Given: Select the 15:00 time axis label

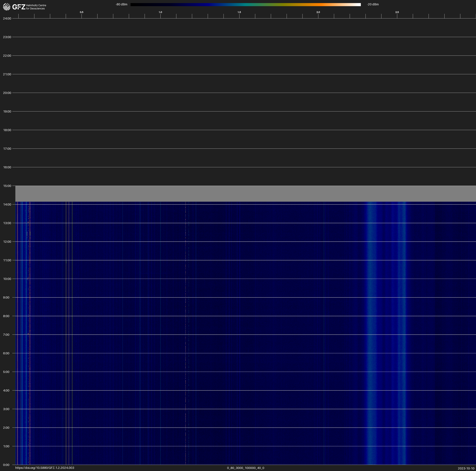Looking at the screenshot, I should tap(7, 186).
